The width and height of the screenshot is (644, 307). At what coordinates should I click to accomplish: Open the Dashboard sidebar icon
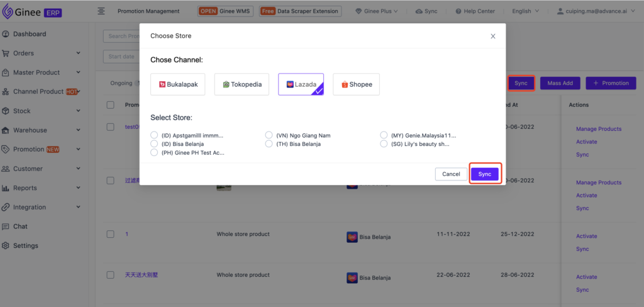(x=6, y=34)
